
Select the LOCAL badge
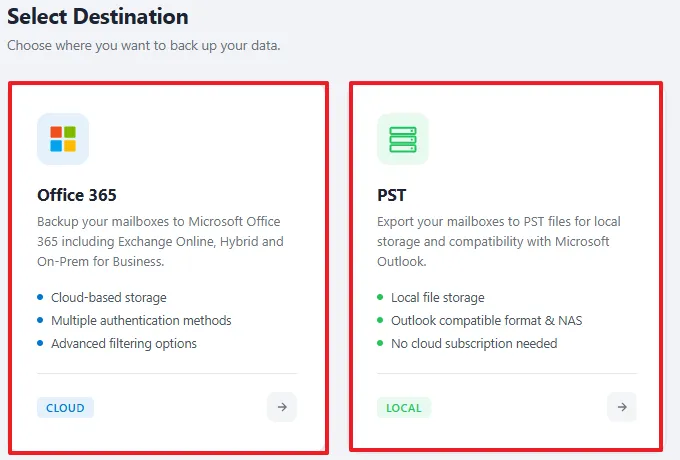pos(404,408)
